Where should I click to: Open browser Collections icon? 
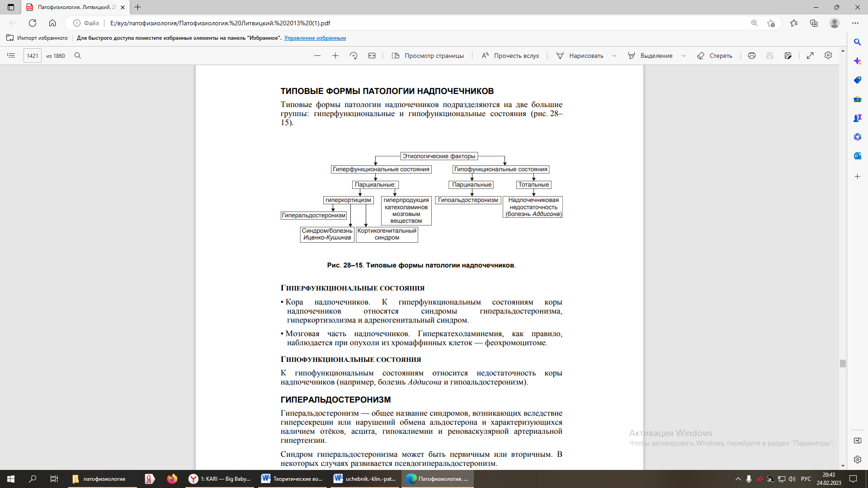coord(814,23)
